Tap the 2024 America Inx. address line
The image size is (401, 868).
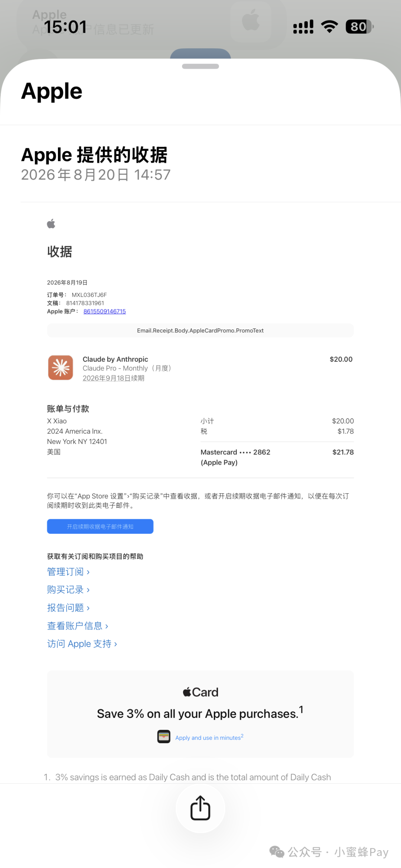(x=75, y=431)
